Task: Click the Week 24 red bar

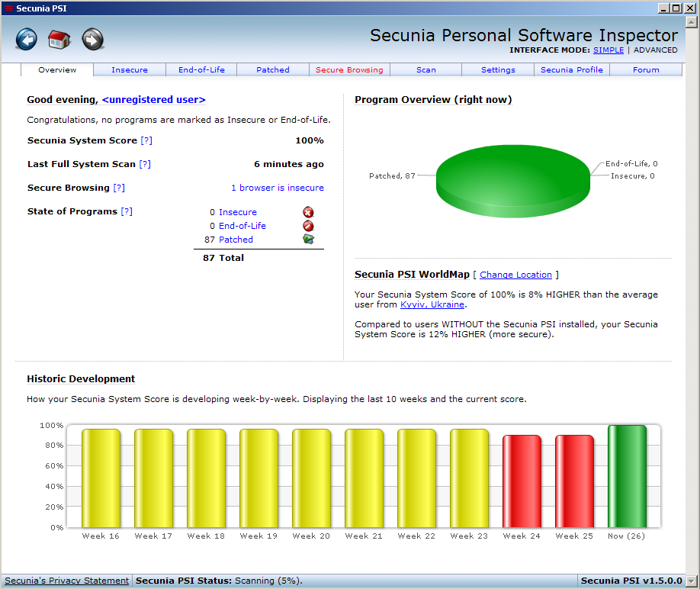Action: pyautogui.click(x=522, y=481)
